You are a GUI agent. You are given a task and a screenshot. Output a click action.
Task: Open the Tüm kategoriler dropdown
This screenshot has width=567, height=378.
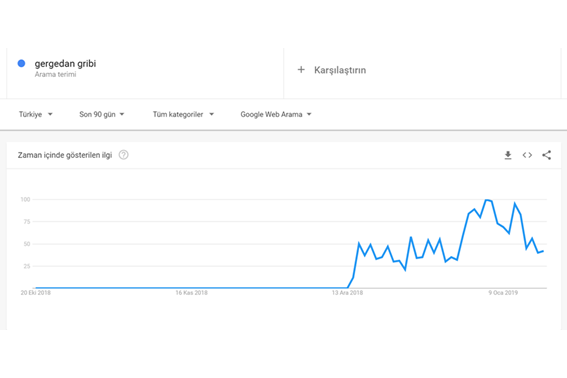[183, 114]
